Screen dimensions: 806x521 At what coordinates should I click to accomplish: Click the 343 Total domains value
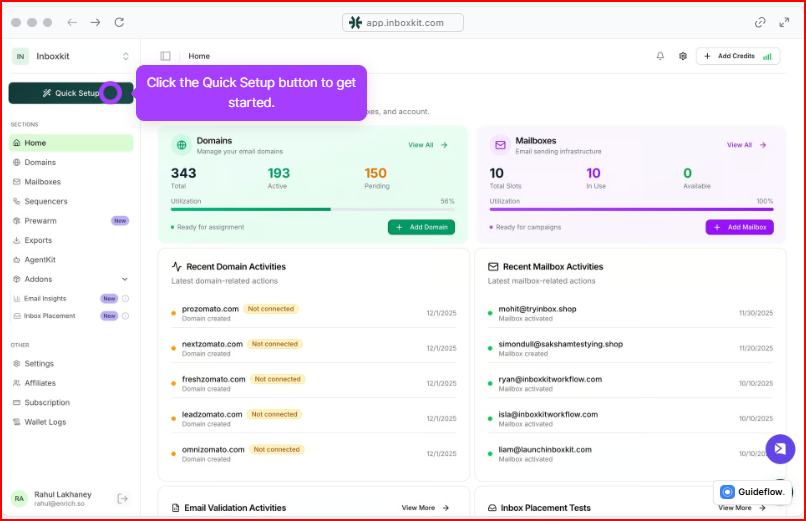pyautogui.click(x=184, y=173)
